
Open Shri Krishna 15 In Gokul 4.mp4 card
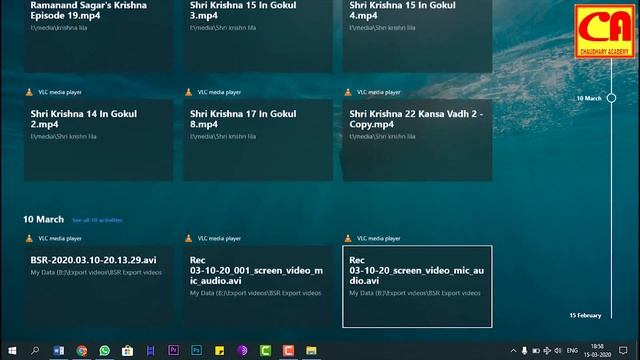[x=417, y=36]
